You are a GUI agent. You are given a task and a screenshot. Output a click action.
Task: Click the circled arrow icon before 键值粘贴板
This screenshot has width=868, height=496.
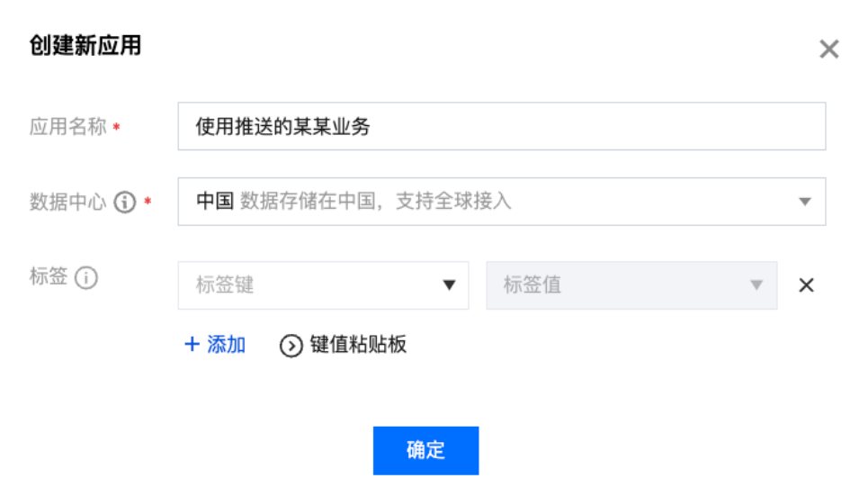click(x=291, y=346)
